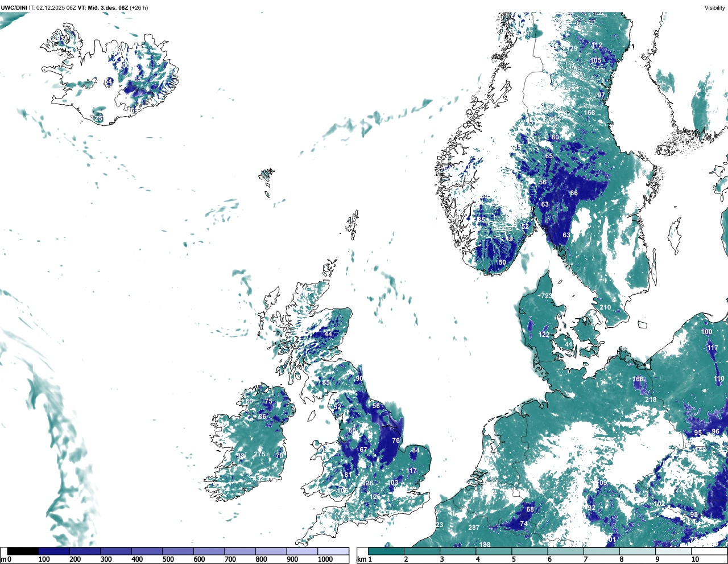Click map value '19' in southern Norway

click(509, 239)
